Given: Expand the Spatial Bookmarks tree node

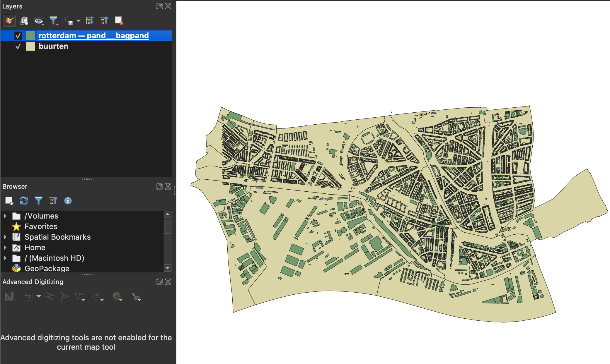Looking at the screenshot, I should [x=5, y=237].
